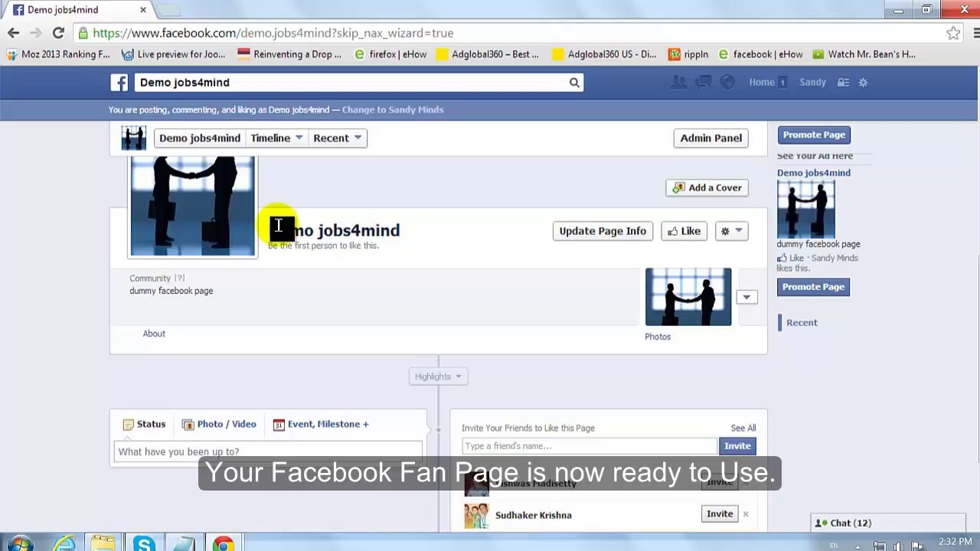This screenshot has width=980, height=551.
Task: Click the Admin Panel button
Action: point(711,138)
